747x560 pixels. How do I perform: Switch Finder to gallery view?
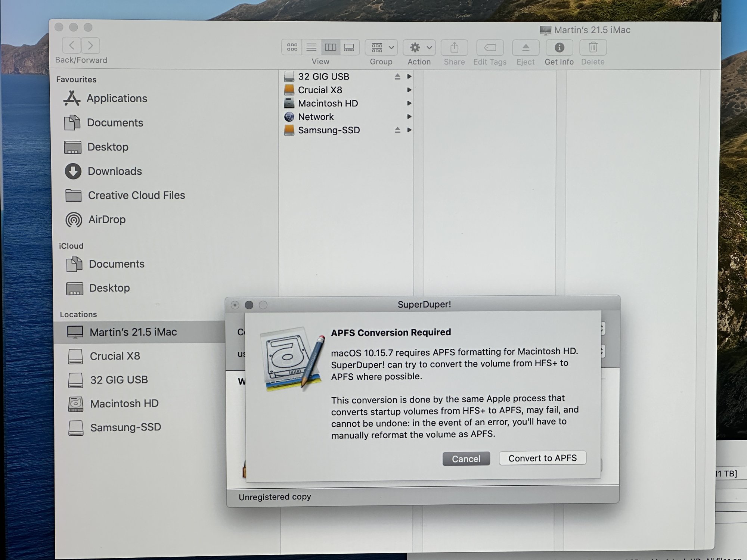pos(349,47)
